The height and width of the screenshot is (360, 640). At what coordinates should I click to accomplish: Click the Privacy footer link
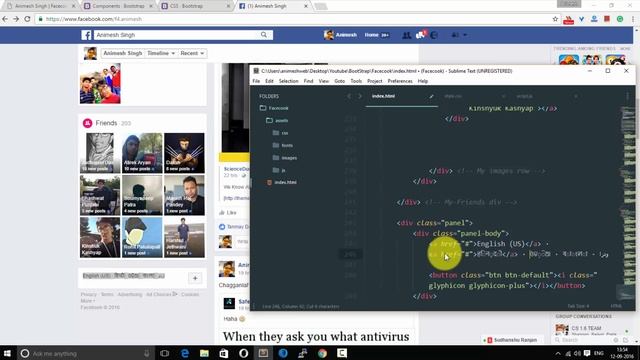tap(89, 294)
